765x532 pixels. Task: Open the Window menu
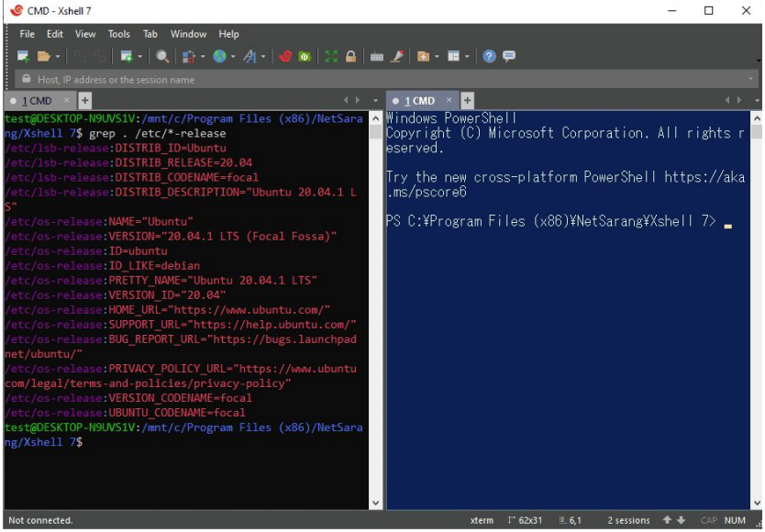click(x=188, y=34)
